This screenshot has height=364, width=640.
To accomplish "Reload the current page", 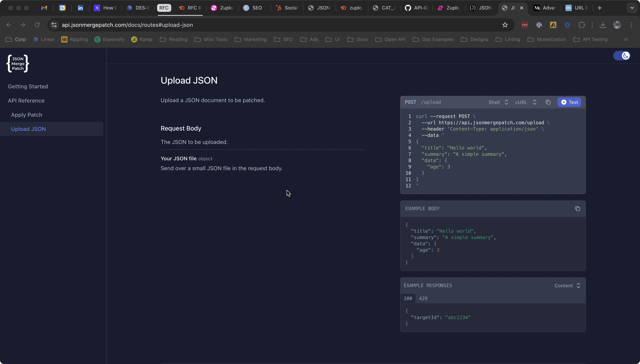I will coord(37,25).
